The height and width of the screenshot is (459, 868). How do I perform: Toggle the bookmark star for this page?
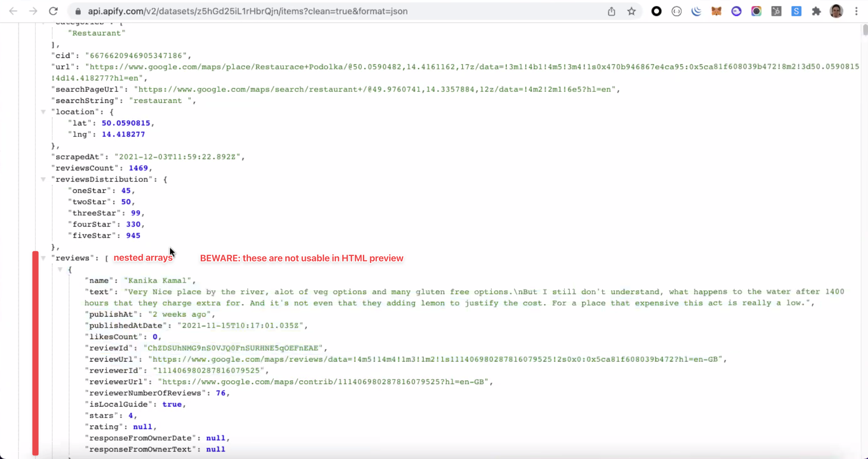(631, 11)
